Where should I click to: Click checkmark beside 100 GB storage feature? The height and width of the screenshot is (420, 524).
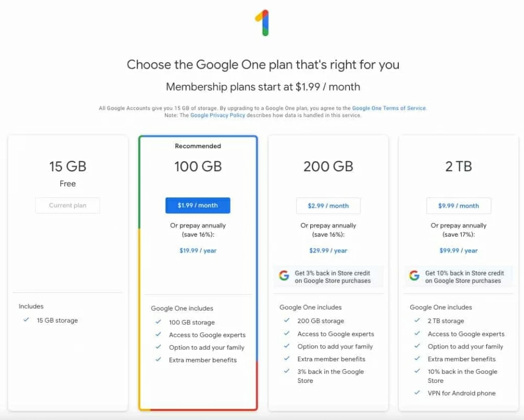(158, 322)
